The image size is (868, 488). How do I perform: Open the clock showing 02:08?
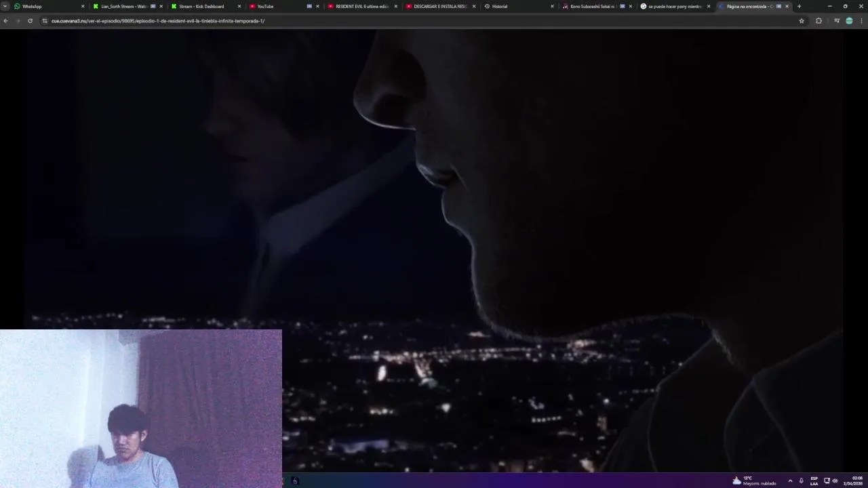point(853,481)
